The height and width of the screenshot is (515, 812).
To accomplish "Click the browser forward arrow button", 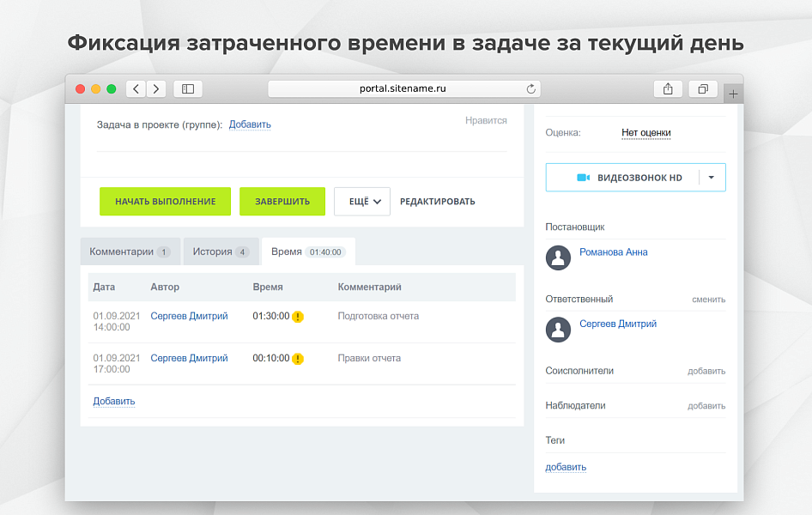I will 156,88.
